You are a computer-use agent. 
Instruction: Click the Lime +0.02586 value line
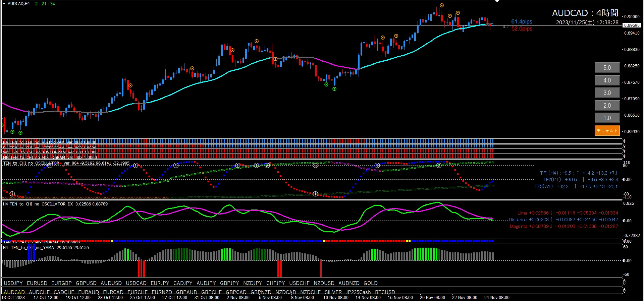568,213
